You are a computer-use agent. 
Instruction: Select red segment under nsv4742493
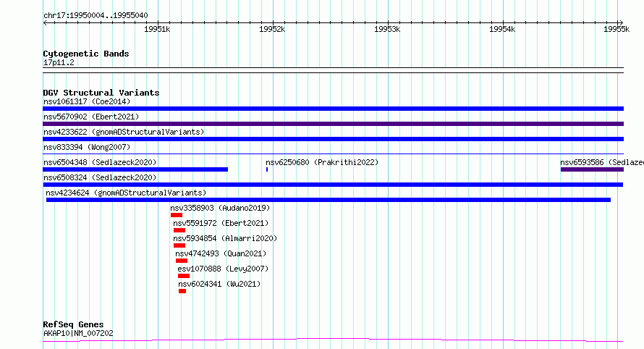click(x=182, y=261)
